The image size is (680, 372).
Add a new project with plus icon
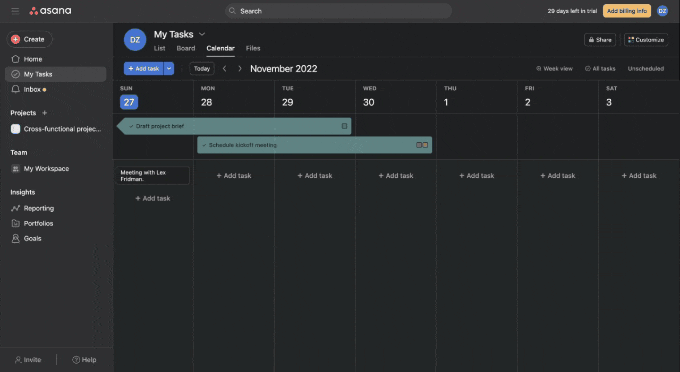44,113
